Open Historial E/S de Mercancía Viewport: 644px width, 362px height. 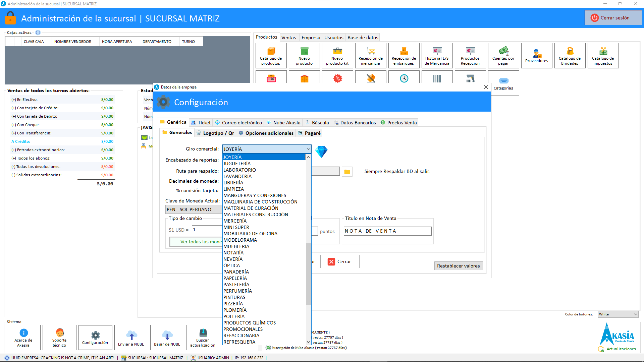(437, 56)
